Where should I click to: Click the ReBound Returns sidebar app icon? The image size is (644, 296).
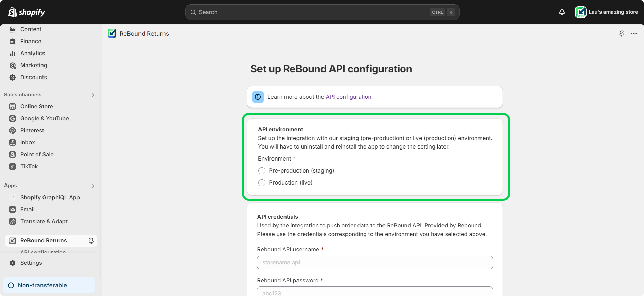point(13,240)
